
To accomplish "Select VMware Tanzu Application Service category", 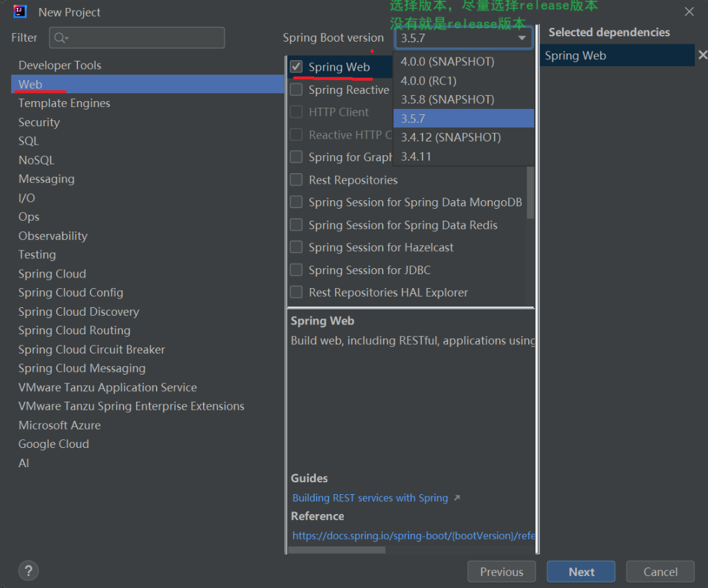I will pos(147,387).
